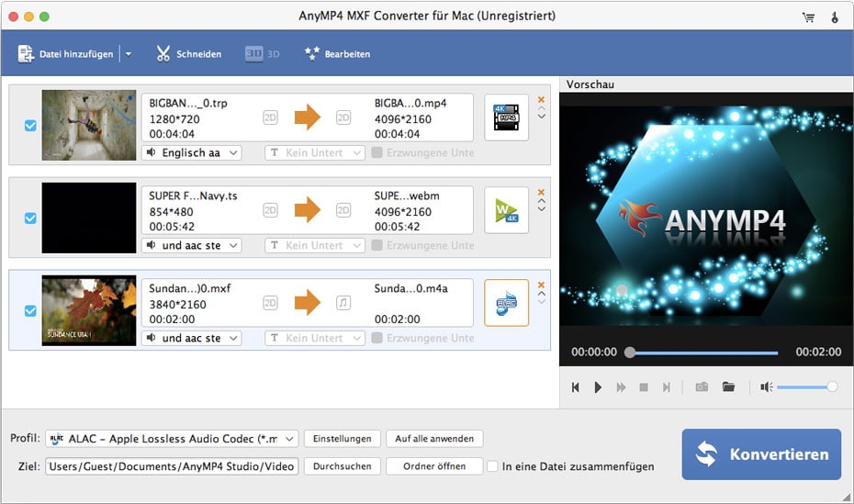Click the preview timeline seek bar

[x=703, y=353]
